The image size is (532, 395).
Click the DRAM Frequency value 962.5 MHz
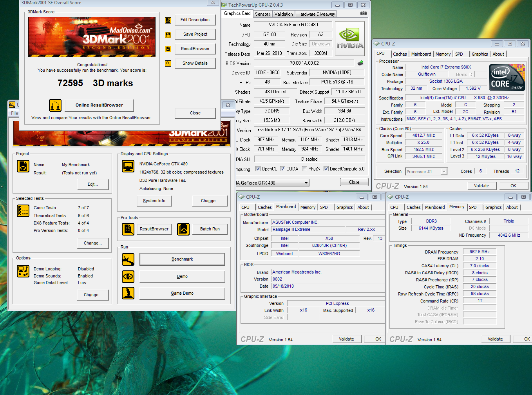coord(480,252)
